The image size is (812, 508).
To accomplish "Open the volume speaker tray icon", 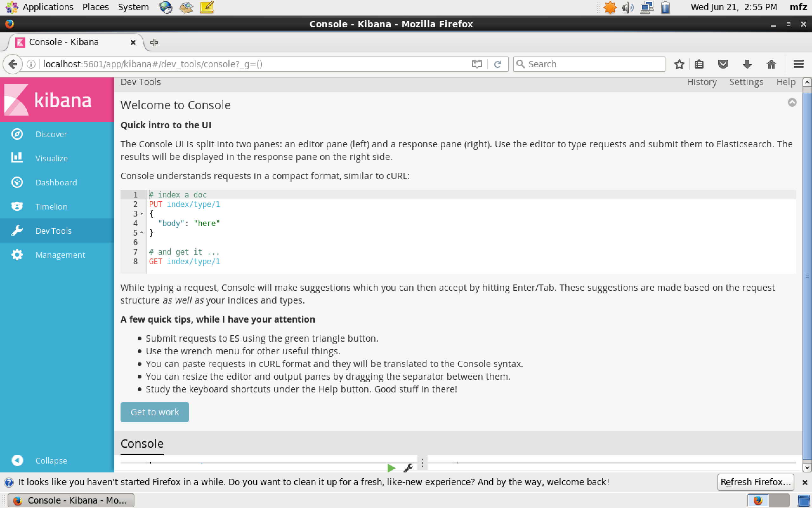I will pos(628,7).
